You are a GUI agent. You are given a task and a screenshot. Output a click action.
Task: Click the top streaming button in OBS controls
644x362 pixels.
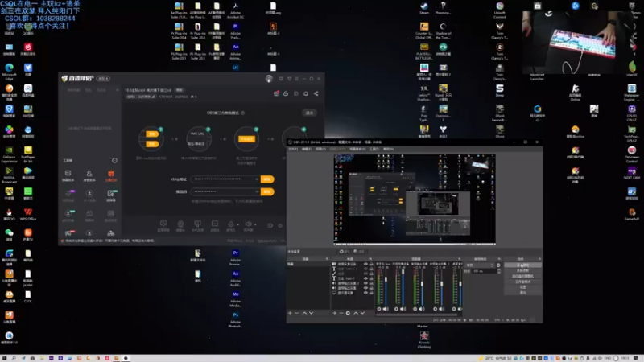(522, 265)
